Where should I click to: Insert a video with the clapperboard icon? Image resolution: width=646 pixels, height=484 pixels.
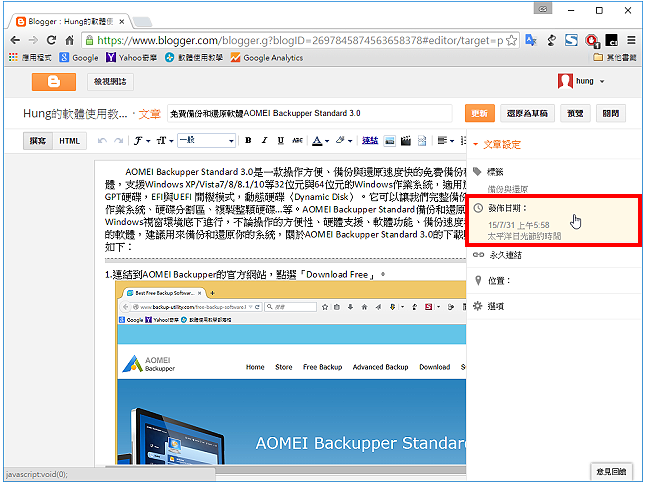pyautogui.click(x=406, y=141)
